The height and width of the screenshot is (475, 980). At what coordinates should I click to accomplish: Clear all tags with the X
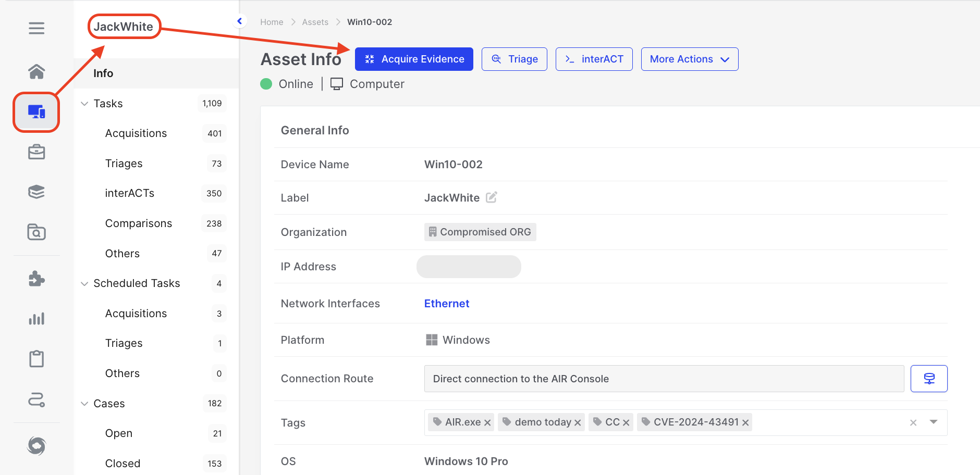913,423
